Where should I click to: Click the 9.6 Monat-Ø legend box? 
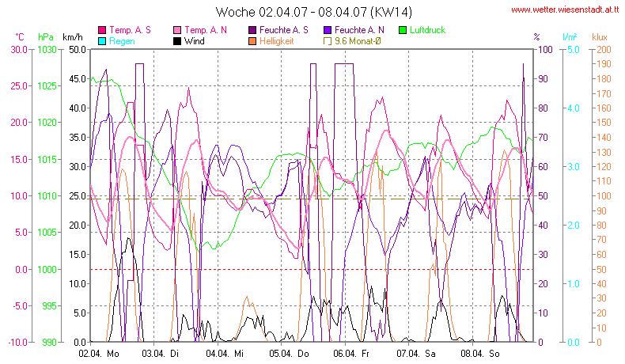(328, 41)
